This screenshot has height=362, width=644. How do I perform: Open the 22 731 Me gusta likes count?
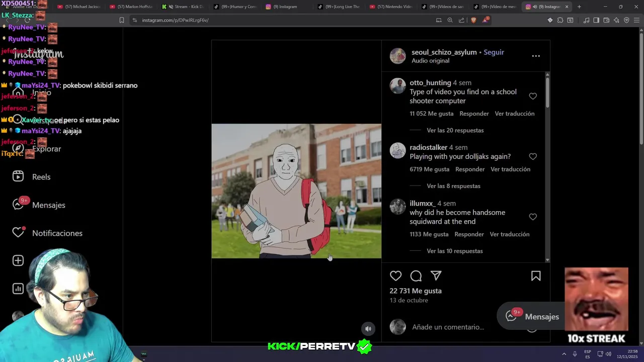click(x=415, y=291)
